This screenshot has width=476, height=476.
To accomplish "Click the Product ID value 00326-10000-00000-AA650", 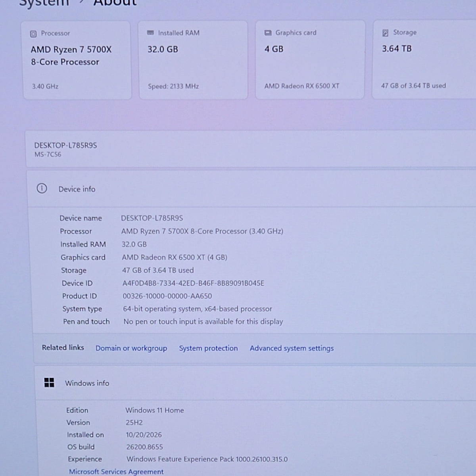I will point(167,296).
